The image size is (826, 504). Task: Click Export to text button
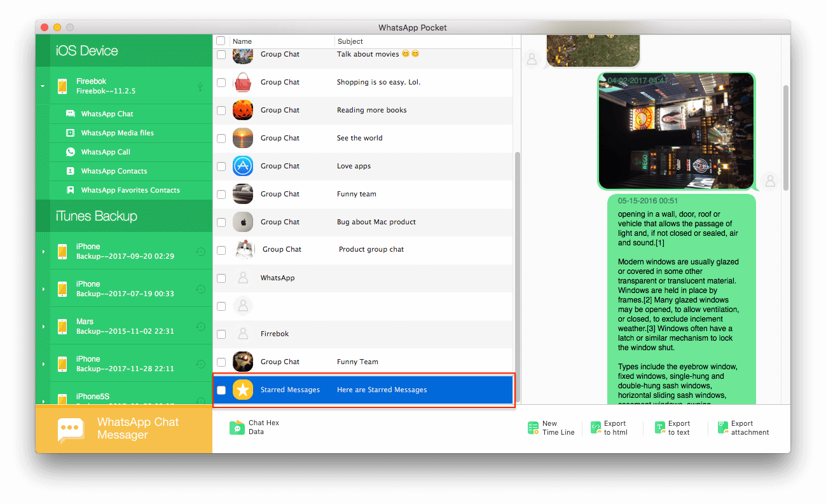point(673,428)
